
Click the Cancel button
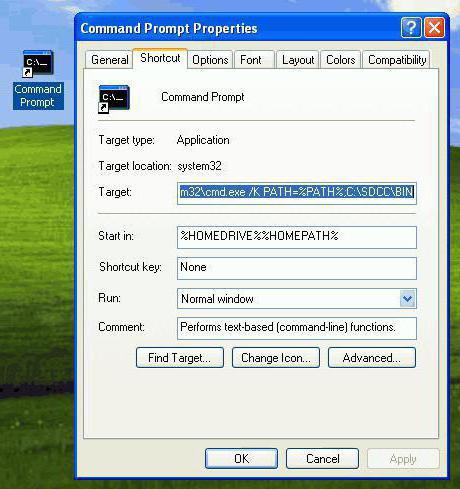322,459
